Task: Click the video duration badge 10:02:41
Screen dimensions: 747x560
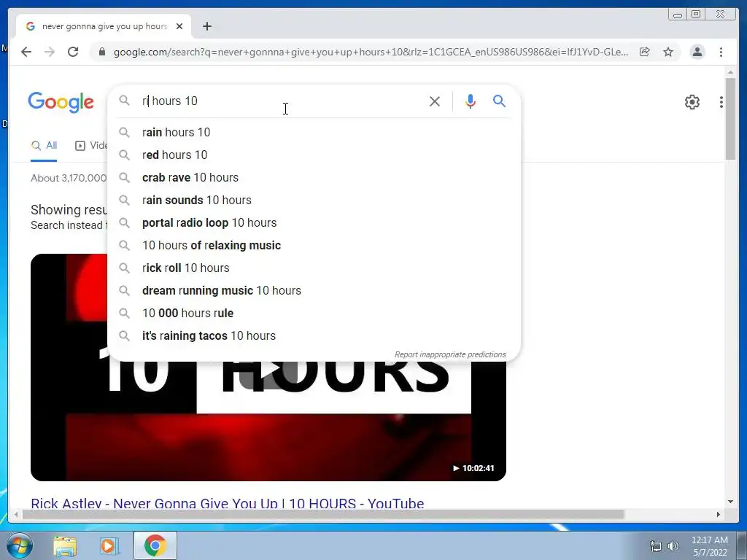Action: (x=473, y=468)
